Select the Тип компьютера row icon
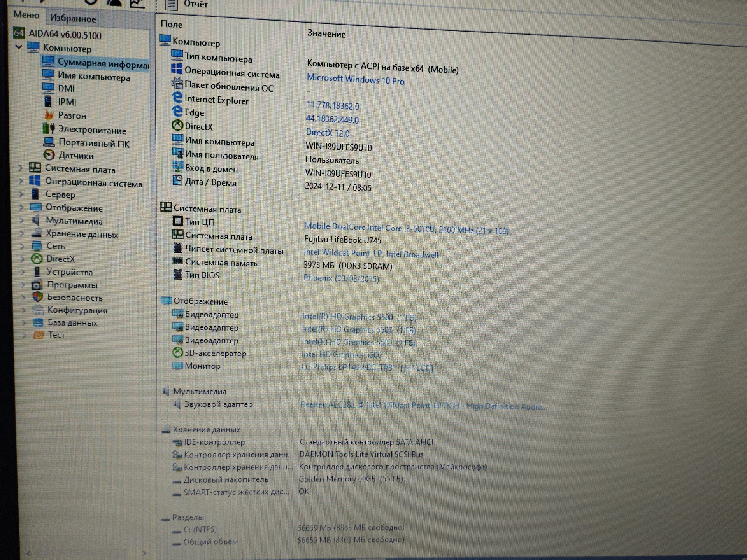Image resolution: width=747 pixels, height=560 pixels. 177,55
